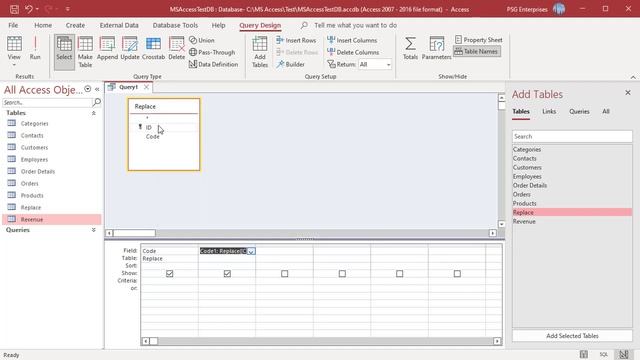Expand the Queries group in navigation
The width and height of the screenshot is (640, 360).
click(x=93, y=230)
